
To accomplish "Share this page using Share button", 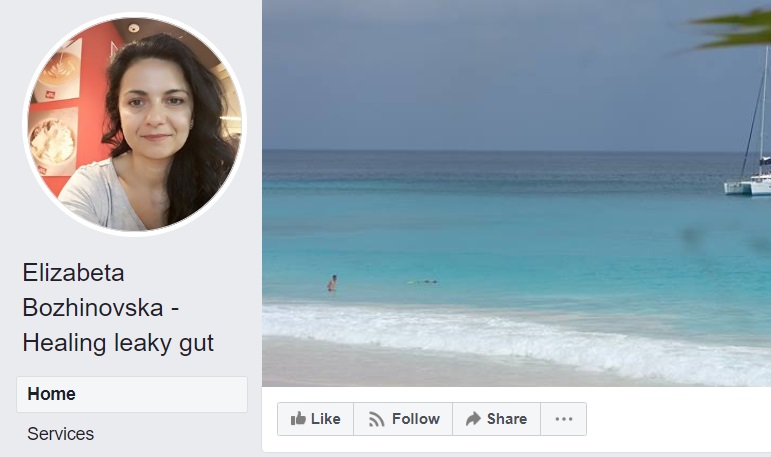I will [x=497, y=419].
